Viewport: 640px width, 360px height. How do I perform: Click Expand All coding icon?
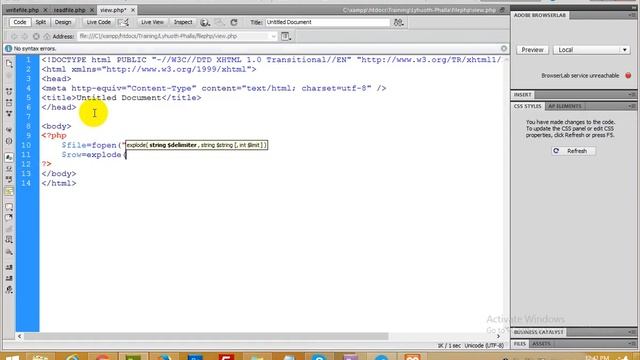click(9, 113)
